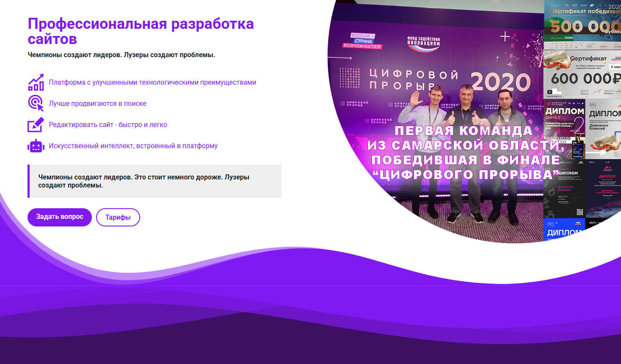Click the robot artificial intelligence icon
The width and height of the screenshot is (621, 364).
(x=36, y=146)
